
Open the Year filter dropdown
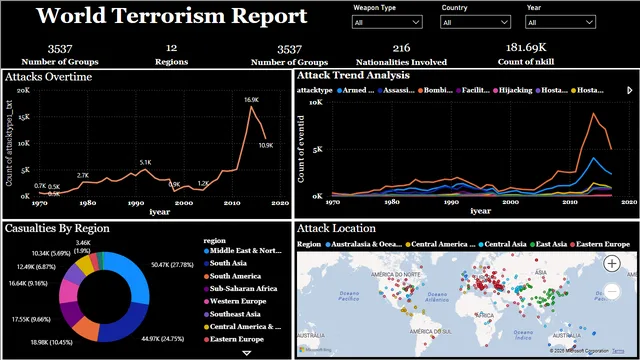point(560,22)
